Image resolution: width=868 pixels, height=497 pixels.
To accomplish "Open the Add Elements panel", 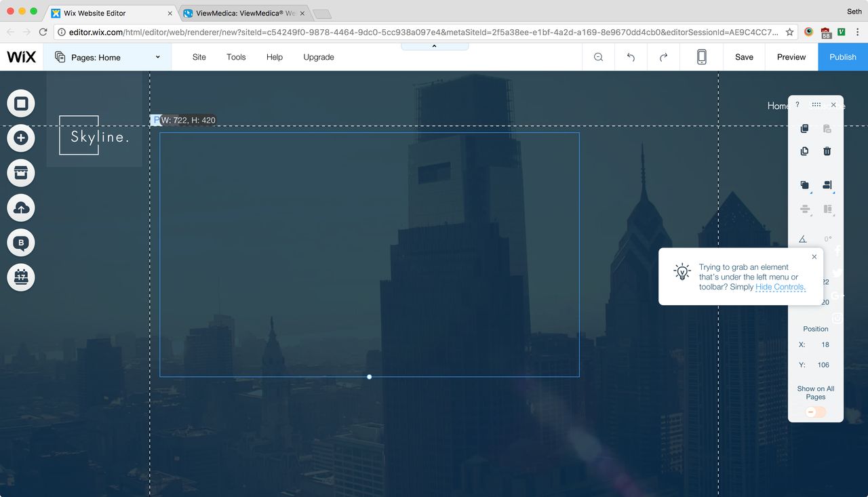I will [21, 138].
